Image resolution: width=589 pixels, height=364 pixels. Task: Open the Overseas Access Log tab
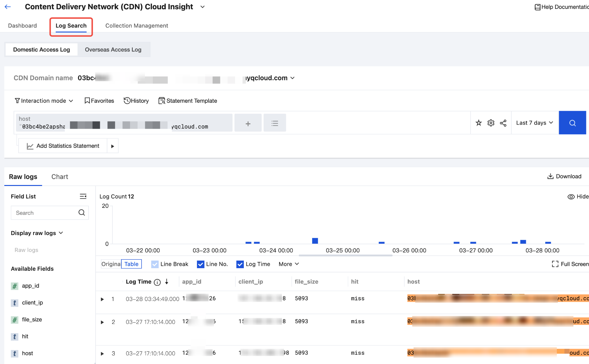pos(113,50)
